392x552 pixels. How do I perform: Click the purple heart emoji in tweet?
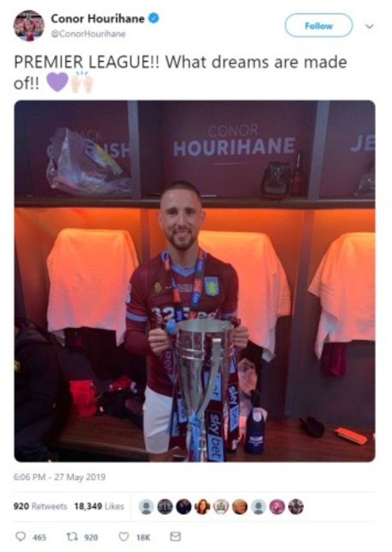click(57, 81)
